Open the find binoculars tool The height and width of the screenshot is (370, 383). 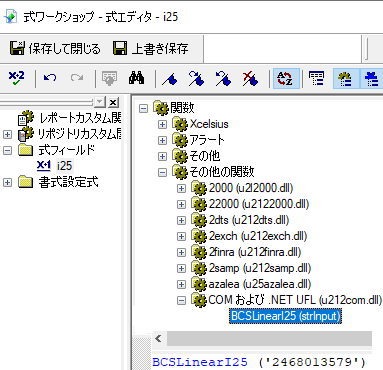coord(137,78)
